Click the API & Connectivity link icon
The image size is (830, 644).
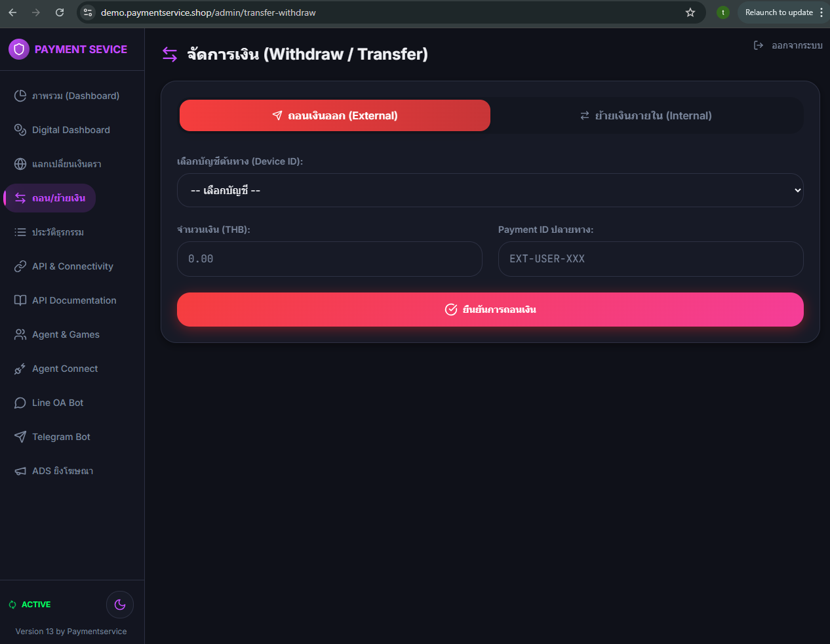[x=20, y=266]
